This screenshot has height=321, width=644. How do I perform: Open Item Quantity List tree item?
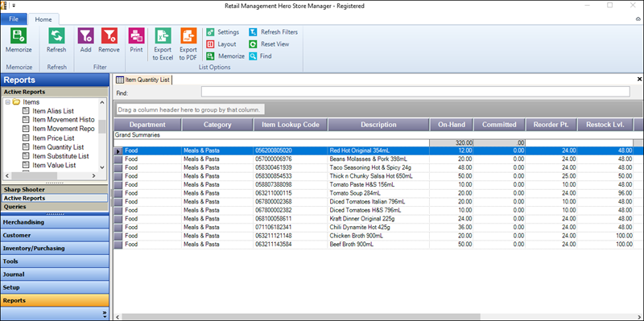pos(58,147)
